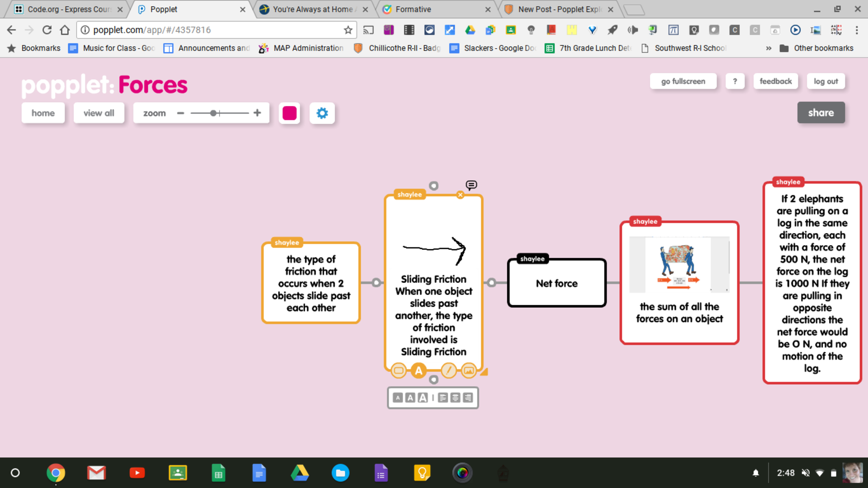Click the add image tool on popple
The height and width of the screenshot is (488, 868).
click(469, 371)
